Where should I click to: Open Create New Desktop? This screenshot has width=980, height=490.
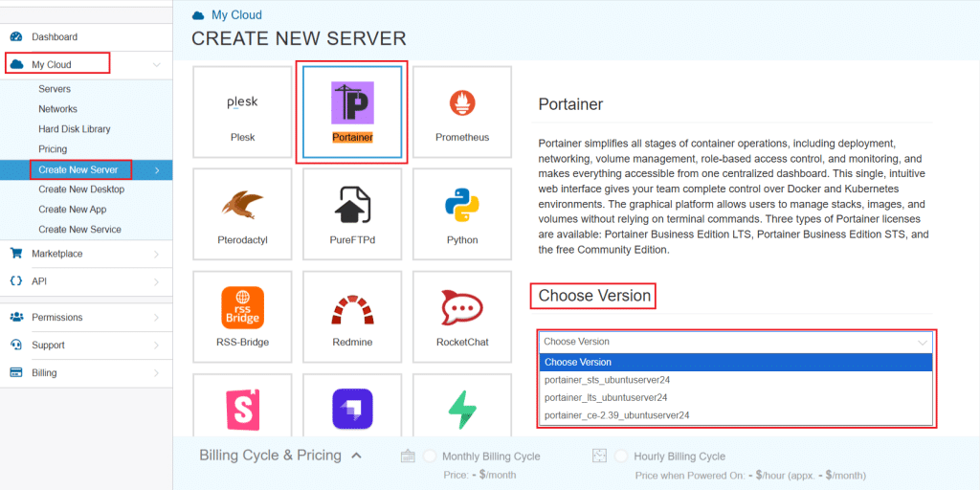tap(81, 189)
